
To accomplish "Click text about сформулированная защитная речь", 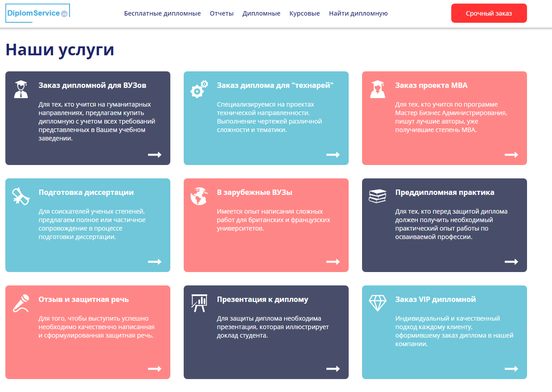I will point(97,327).
